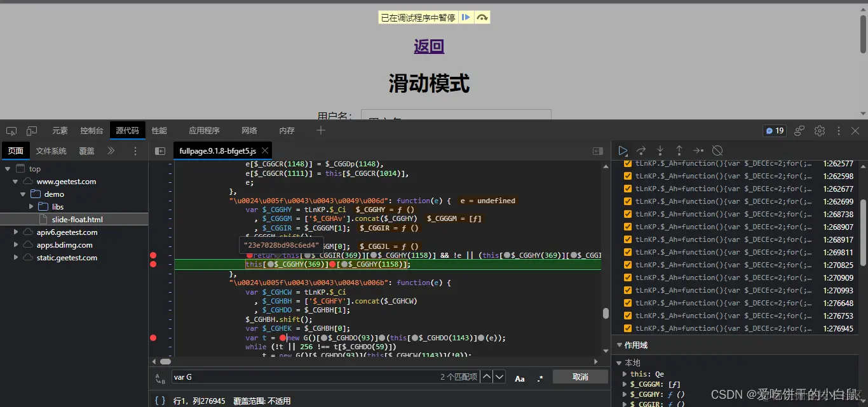Open the 网络 panel tab
Viewport: 868px width, 407px height.
coord(249,131)
